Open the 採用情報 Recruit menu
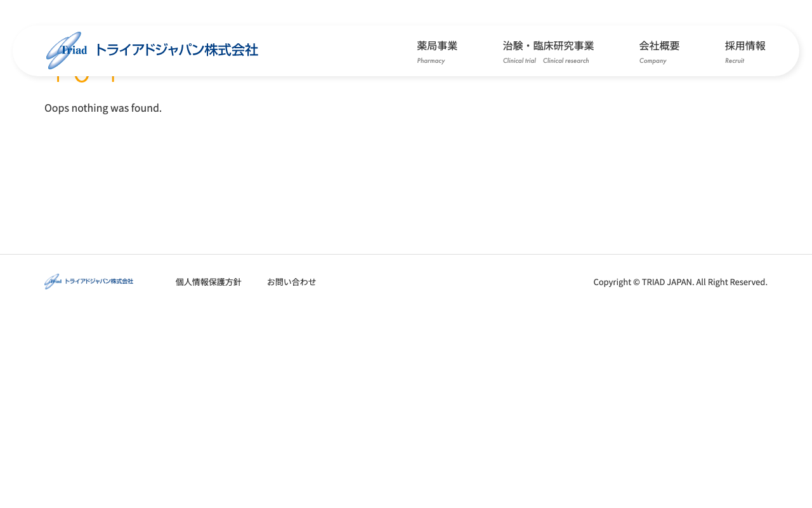This screenshot has height=508, width=812. click(x=745, y=51)
